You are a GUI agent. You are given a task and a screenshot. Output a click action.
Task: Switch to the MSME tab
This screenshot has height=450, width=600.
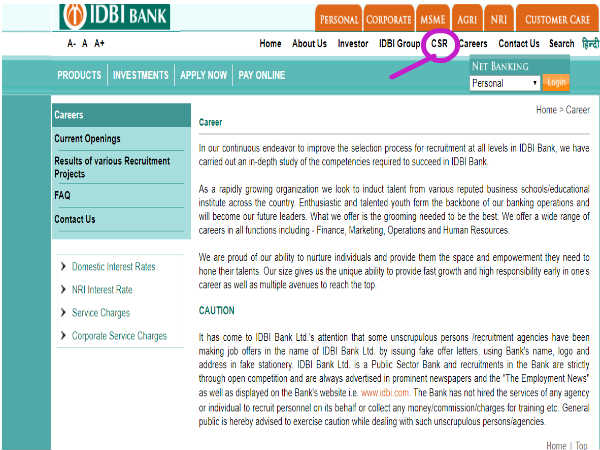433,19
